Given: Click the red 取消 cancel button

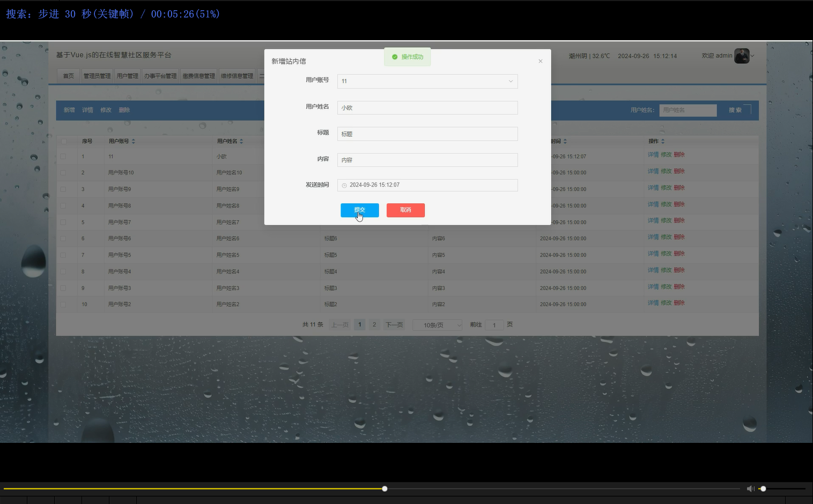Looking at the screenshot, I should pos(405,210).
